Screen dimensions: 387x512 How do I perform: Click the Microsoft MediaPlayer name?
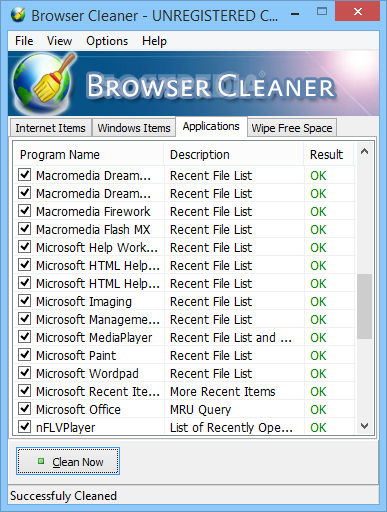point(94,338)
